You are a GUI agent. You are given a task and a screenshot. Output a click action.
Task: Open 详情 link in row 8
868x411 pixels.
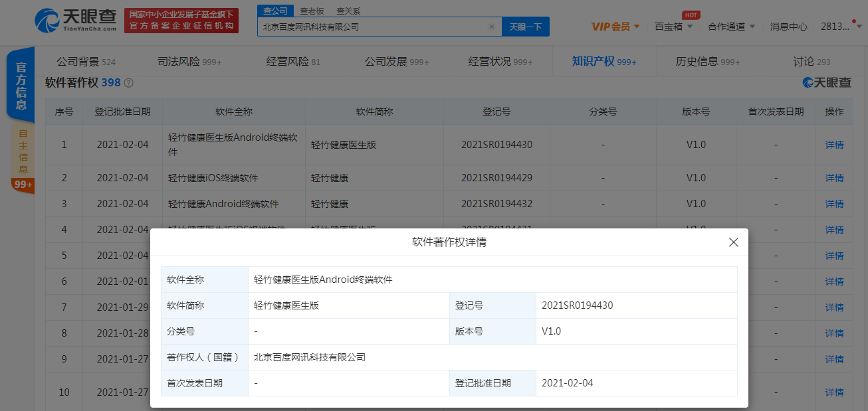(834, 333)
